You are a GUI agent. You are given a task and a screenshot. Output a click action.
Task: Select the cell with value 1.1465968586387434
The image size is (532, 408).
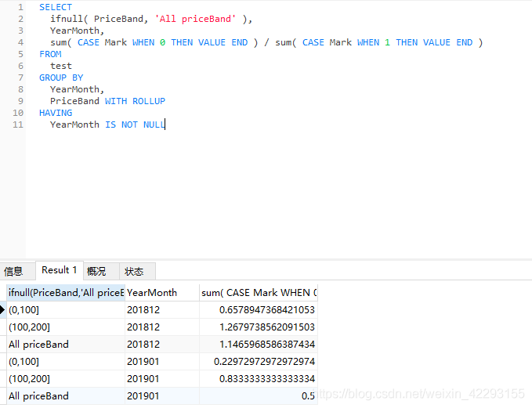(x=259, y=344)
